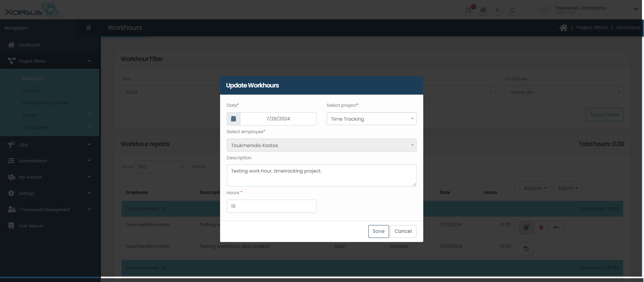The height and width of the screenshot is (282, 644).
Task: Click the globe language icon in header
Action: pos(483,10)
